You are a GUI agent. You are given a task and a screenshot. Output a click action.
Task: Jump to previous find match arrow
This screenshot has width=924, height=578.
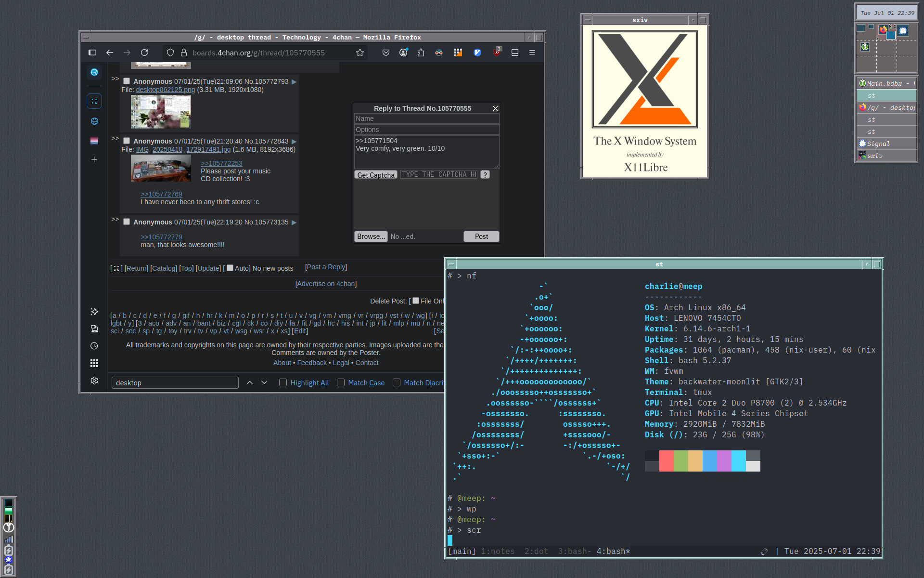tap(250, 382)
